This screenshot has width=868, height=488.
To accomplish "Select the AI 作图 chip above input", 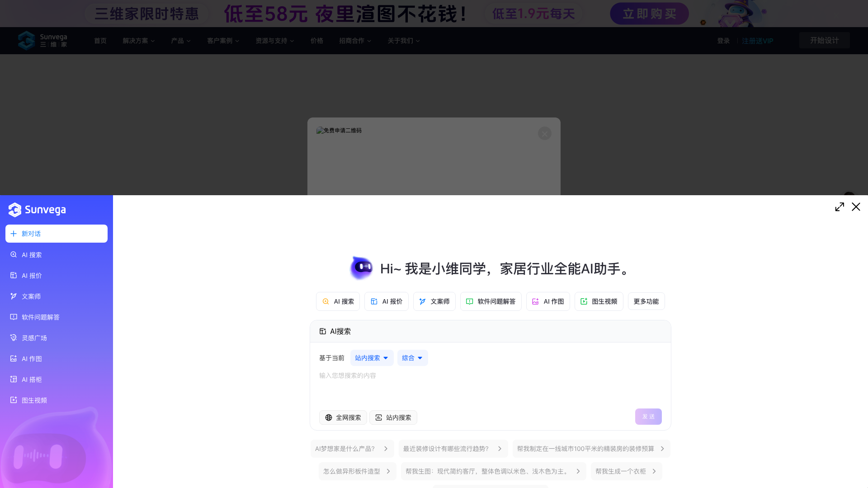I will click(548, 301).
